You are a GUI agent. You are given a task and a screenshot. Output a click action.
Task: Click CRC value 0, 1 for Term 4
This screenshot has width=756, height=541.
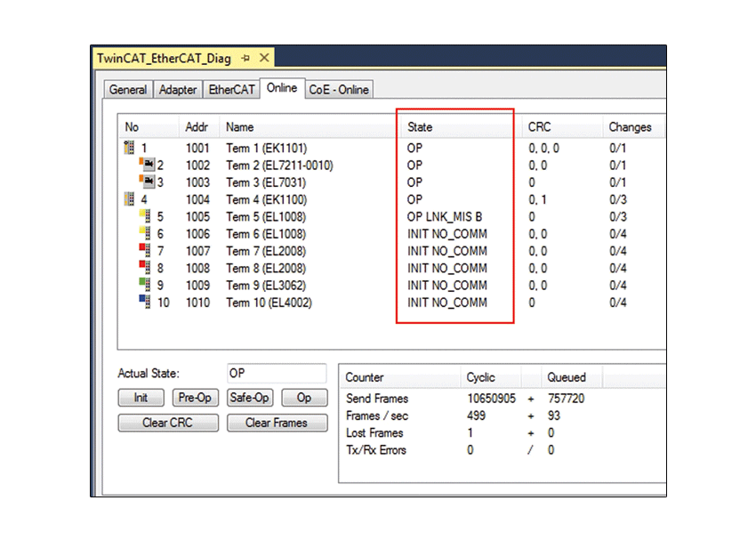coord(537,199)
